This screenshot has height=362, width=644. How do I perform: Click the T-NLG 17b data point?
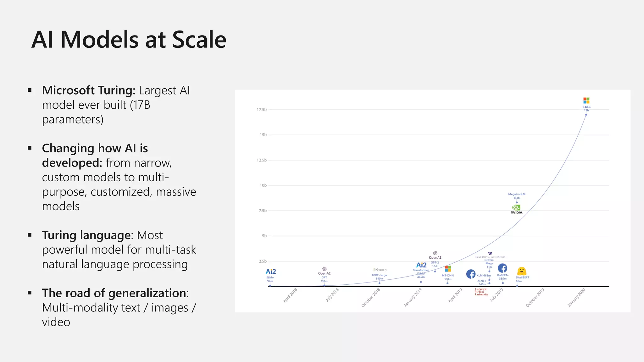586,115
